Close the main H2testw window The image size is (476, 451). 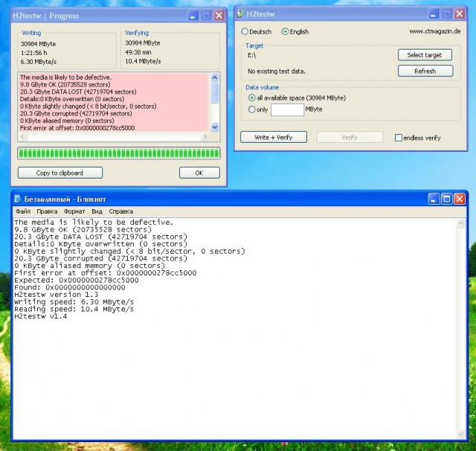460,13
